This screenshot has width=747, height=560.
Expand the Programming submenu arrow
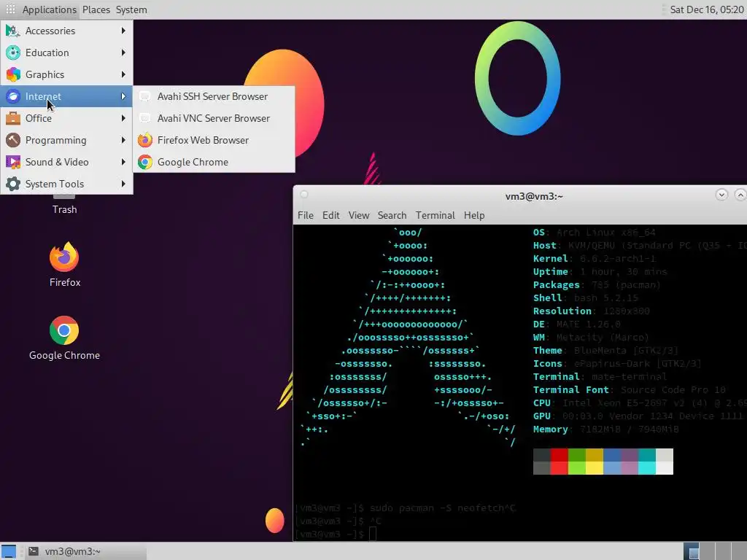pos(123,141)
